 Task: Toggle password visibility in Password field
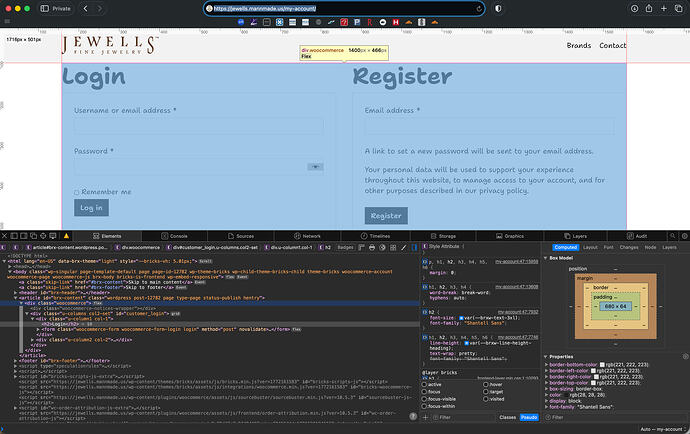tap(315, 166)
